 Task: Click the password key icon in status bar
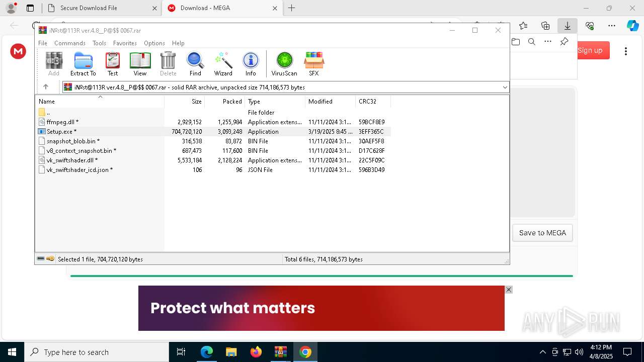[x=50, y=259]
